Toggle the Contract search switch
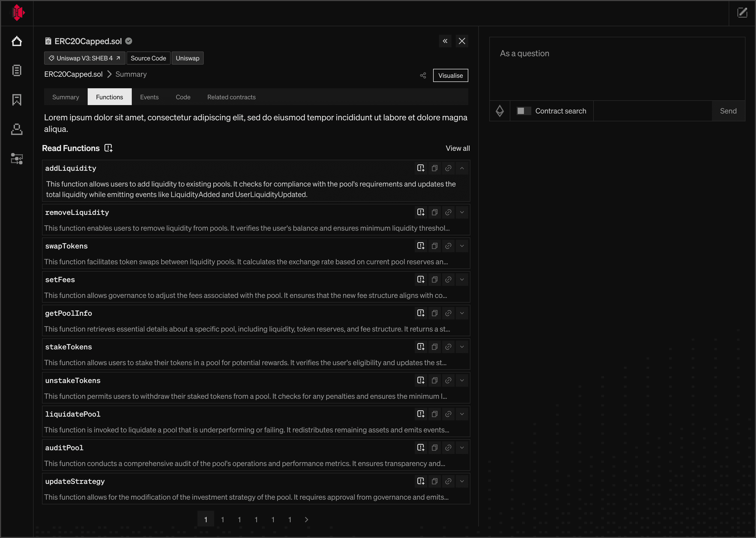The width and height of the screenshot is (756, 538). point(524,111)
